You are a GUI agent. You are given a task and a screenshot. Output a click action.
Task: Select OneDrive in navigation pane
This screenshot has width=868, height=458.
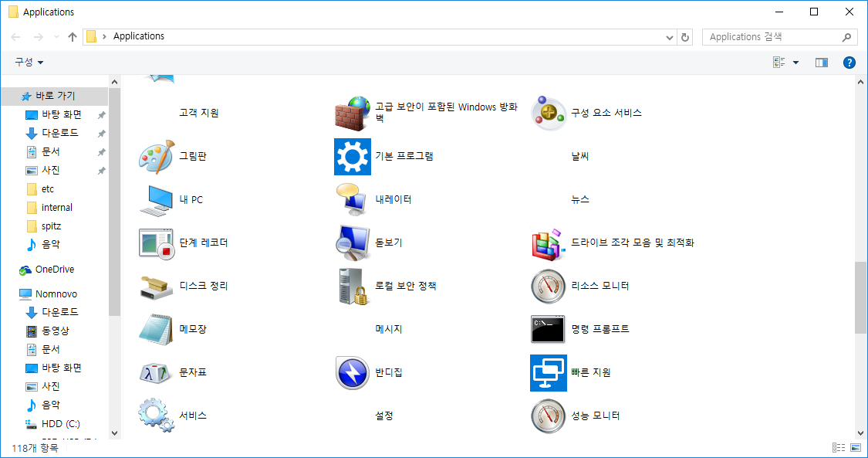pos(54,270)
